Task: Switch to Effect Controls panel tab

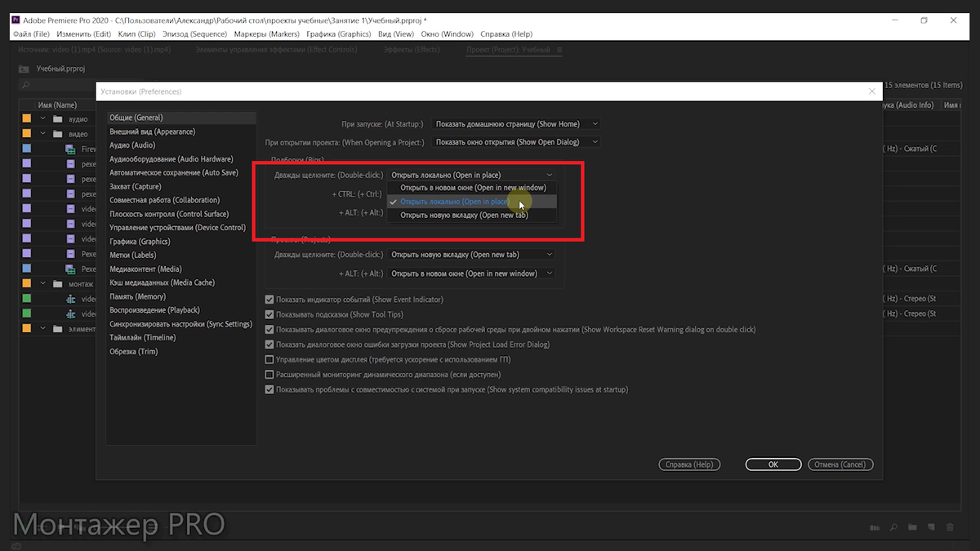Action: tap(276, 50)
